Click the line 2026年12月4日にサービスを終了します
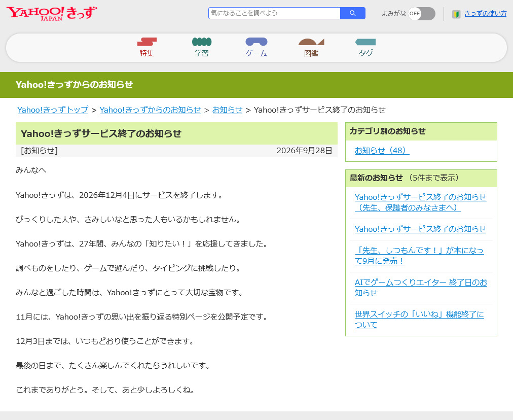This screenshot has height=420, width=513. click(x=120, y=195)
